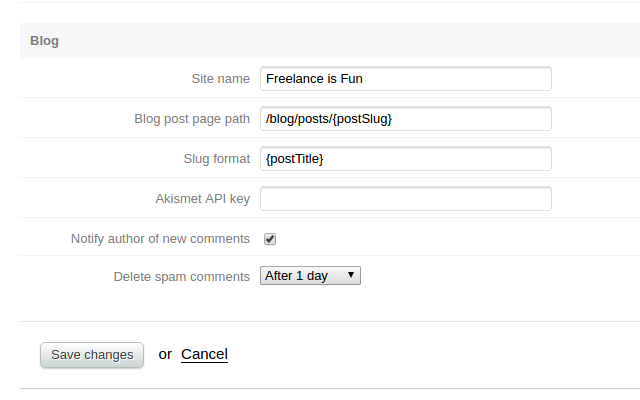Viewport: 640px width, 400px height.
Task: Click the 'Notify author of new comments' label
Action: click(160, 239)
